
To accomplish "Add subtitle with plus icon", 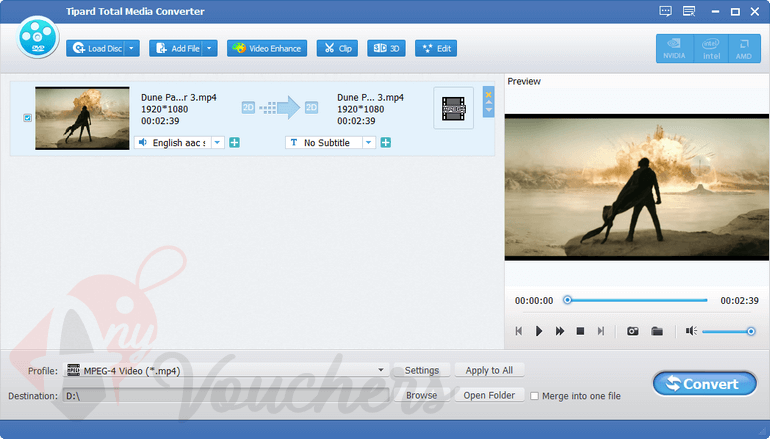I will coord(386,142).
